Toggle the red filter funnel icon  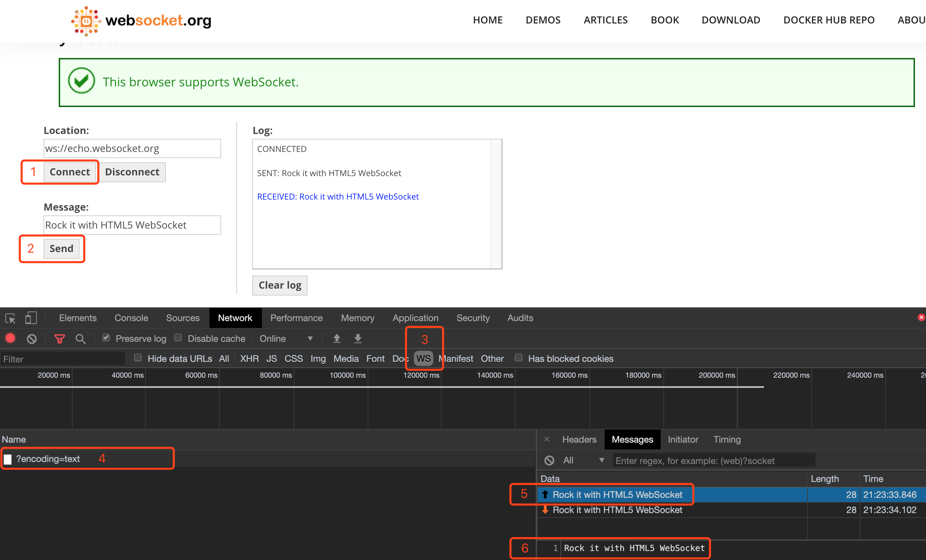(60, 339)
